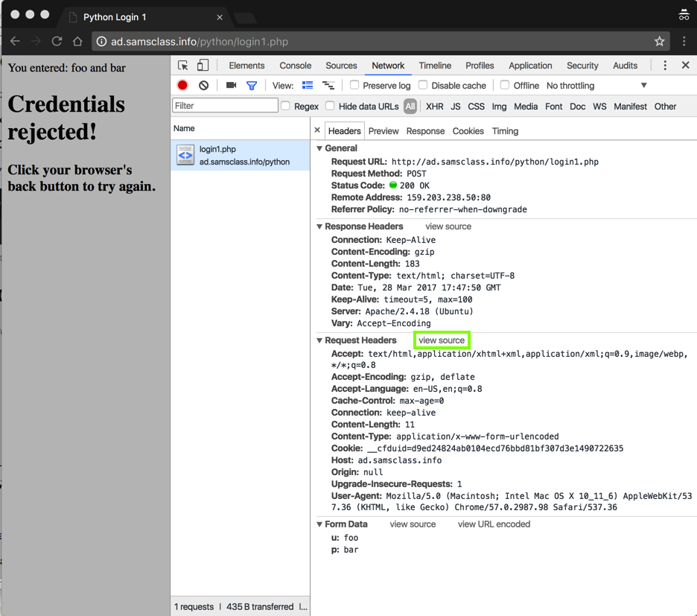Toggle the device toolbar icon
Screen dimensions: 697x616
(203, 66)
